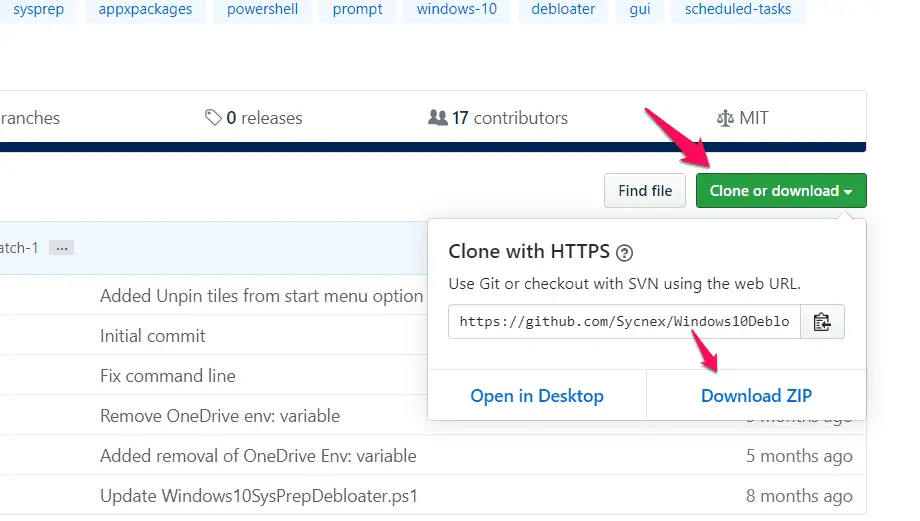Open the Clone or download dropdown
This screenshot has height=521, width=920.
tap(781, 191)
